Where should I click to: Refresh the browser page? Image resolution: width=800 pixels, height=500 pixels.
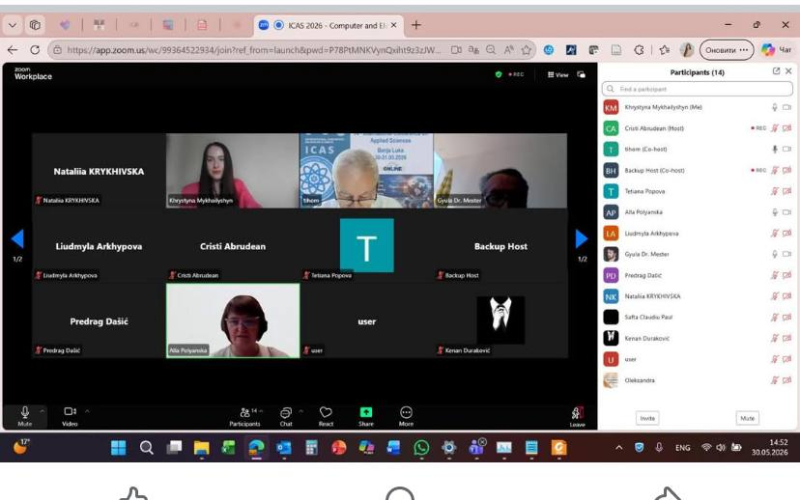tap(35, 50)
